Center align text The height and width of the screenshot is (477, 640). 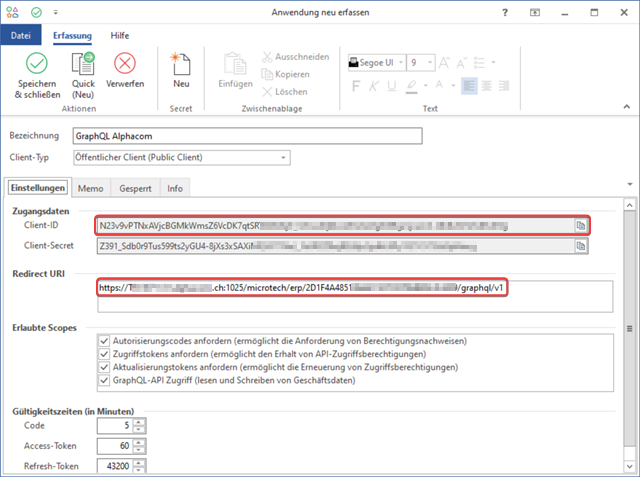pos(487,86)
